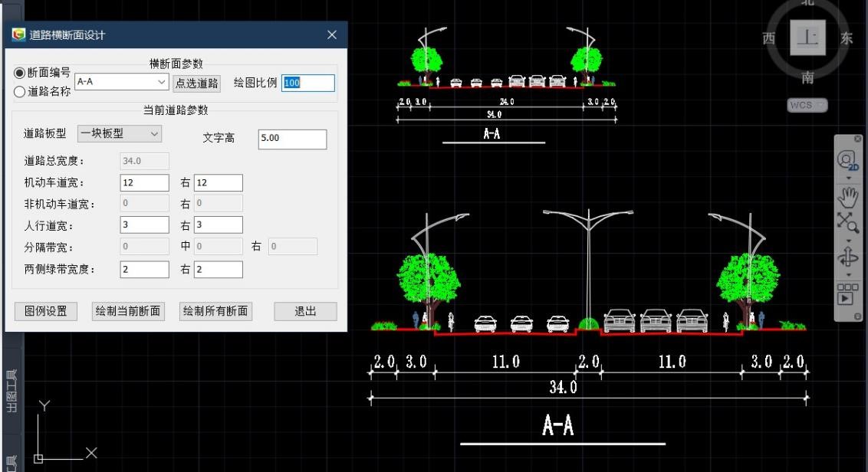Image resolution: width=868 pixels, height=472 pixels.
Task: Select the 道路名称 radio button
Action: click(19, 92)
